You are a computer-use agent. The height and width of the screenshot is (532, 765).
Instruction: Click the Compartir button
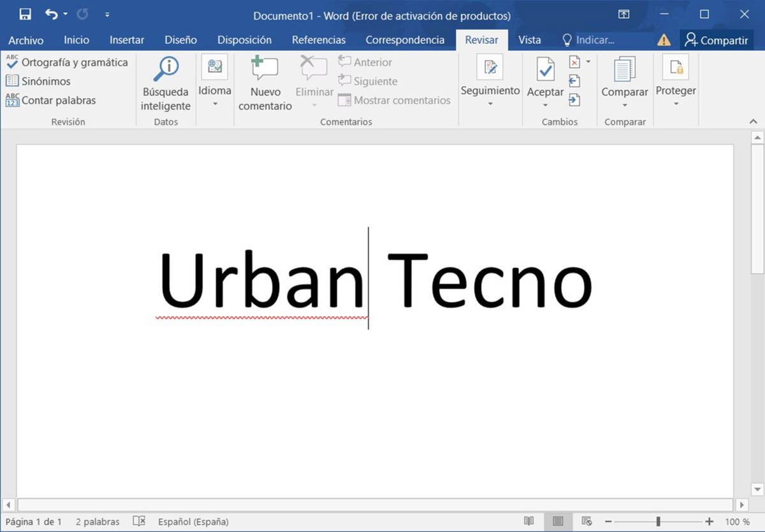(x=716, y=40)
